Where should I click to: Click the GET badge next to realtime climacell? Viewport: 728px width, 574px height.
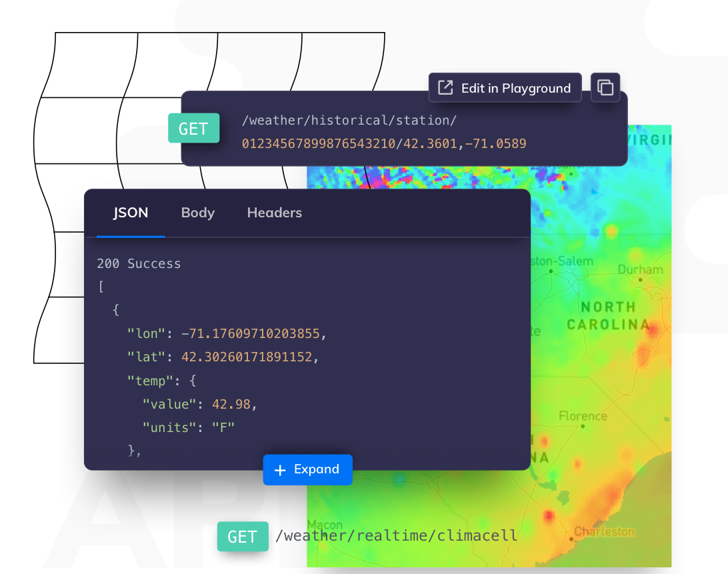[243, 537]
